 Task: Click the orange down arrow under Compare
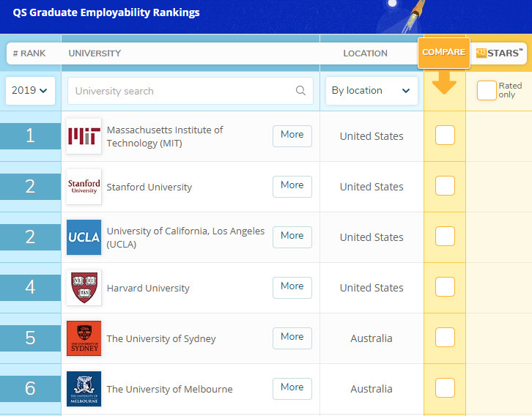[444, 83]
